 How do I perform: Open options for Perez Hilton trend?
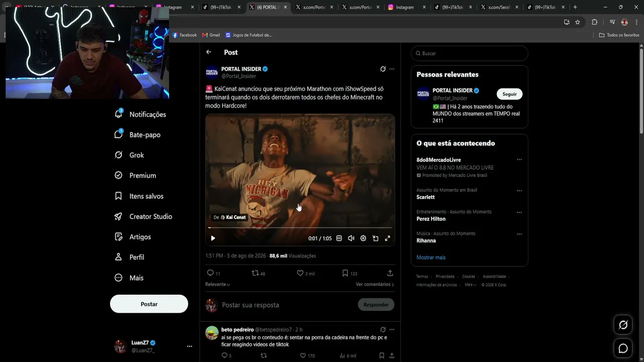(x=519, y=212)
